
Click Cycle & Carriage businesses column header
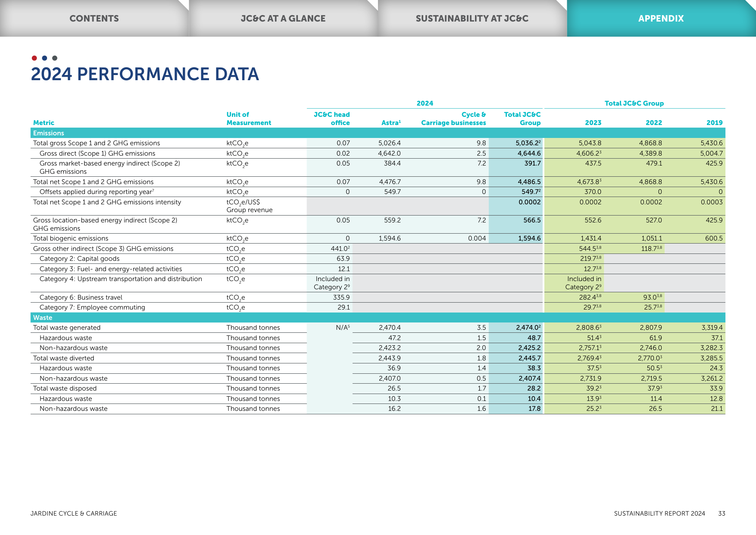pos(453,119)
